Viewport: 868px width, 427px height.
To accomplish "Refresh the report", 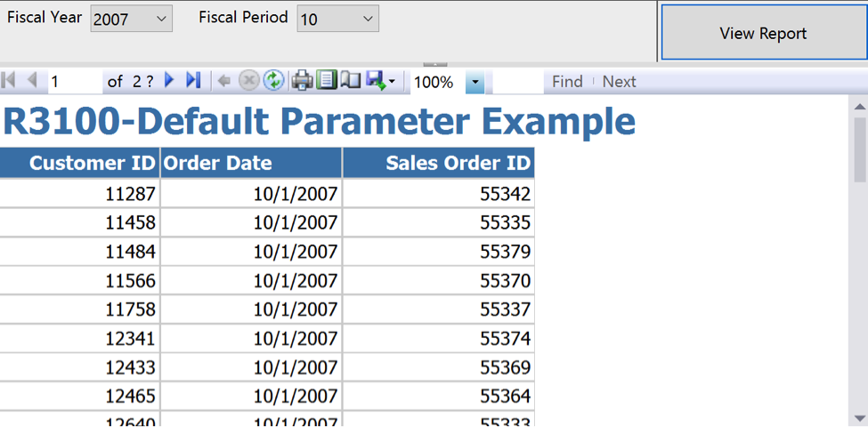I will click(x=273, y=81).
